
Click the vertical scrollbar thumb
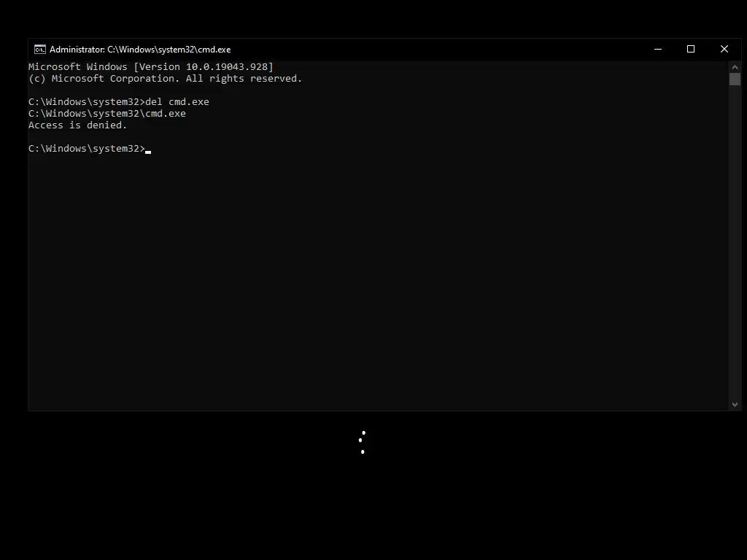735,79
